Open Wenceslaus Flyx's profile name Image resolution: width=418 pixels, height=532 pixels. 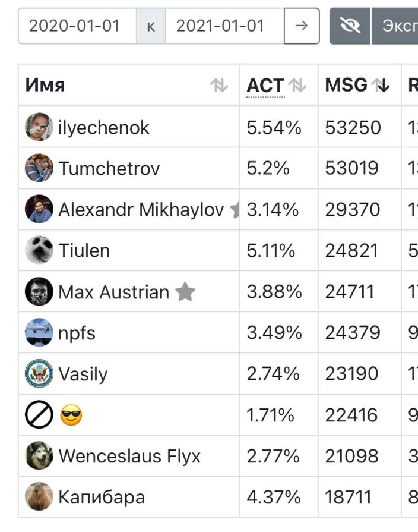pyautogui.click(x=129, y=456)
